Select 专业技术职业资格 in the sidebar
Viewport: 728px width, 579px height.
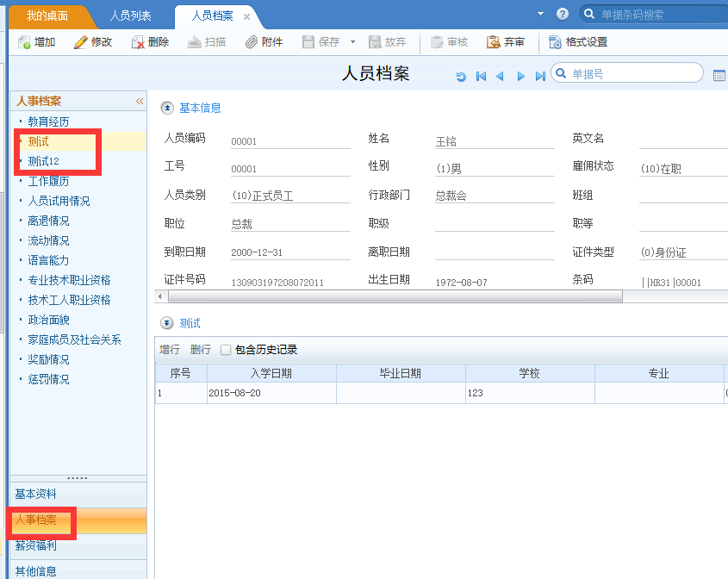(69, 280)
